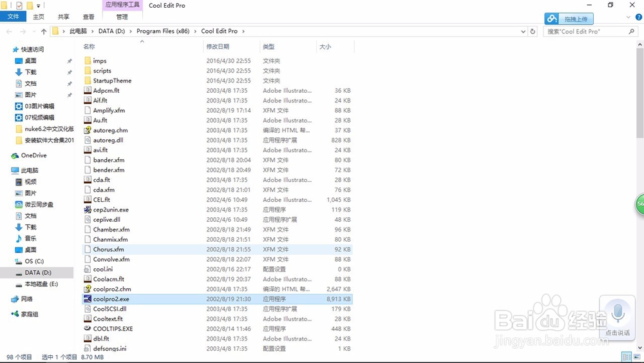Viewport: 644px width, 363px height.
Task: Click the back navigation arrow
Action: point(10,31)
